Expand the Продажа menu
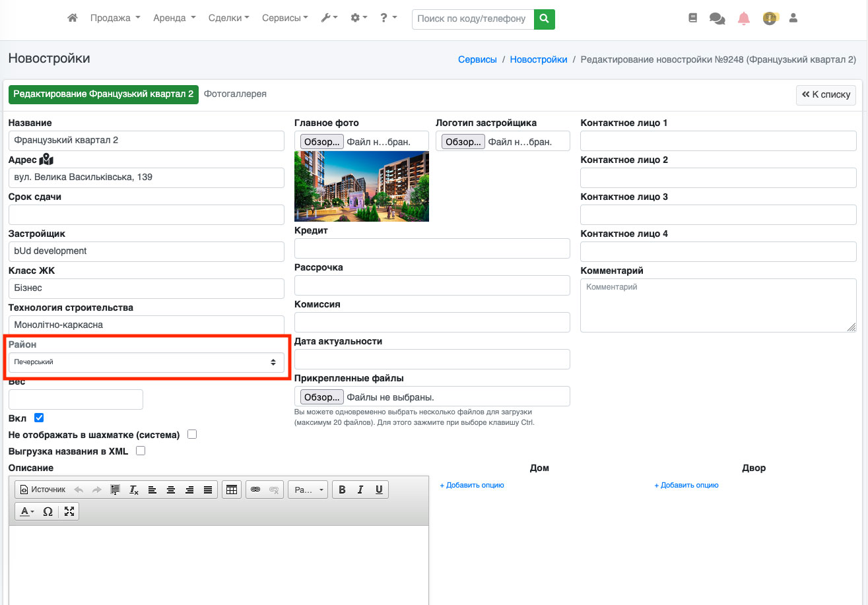The height and width of the screenshot is (605, 868). (x=115, y=18)
